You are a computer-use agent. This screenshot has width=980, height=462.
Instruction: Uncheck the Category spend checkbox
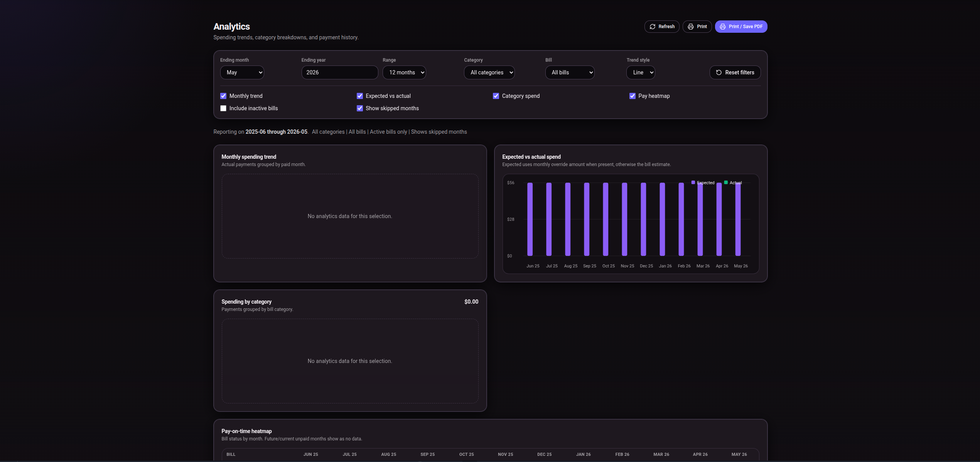click(496, 96)
